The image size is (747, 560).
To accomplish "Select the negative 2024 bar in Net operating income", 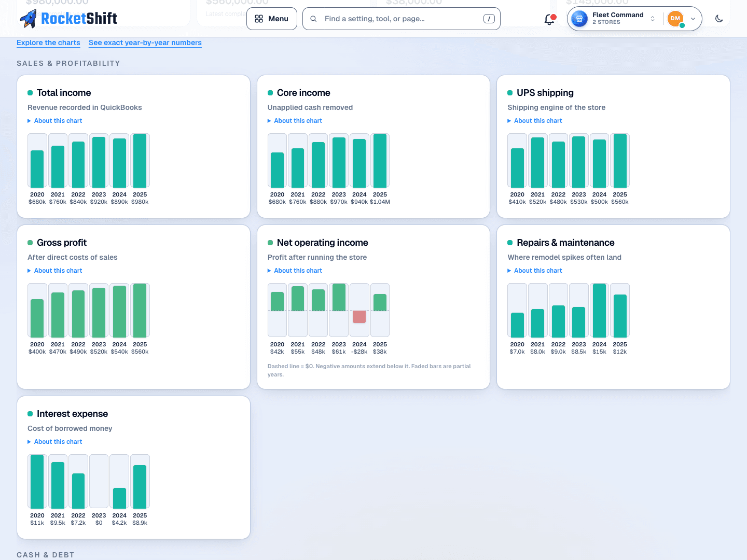I will (359, 317).
